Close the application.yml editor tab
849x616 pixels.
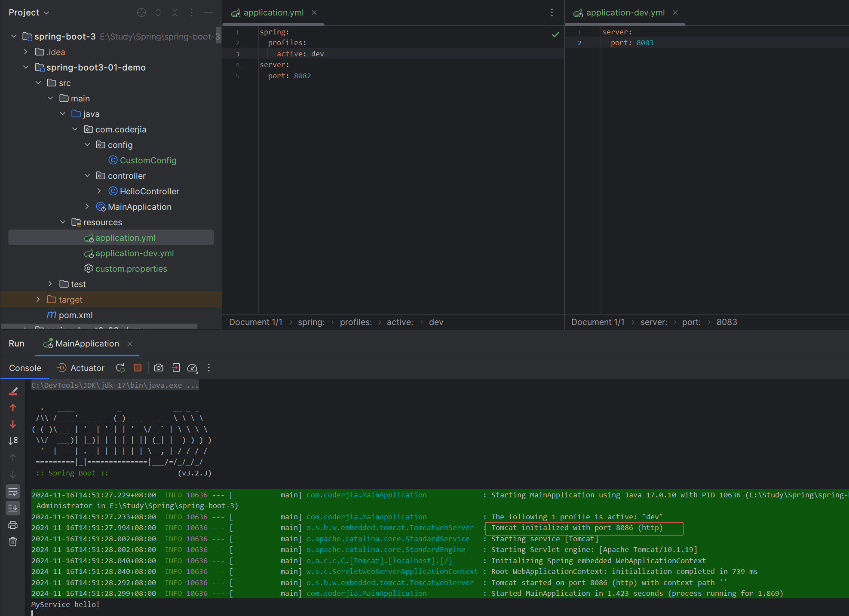314,13
